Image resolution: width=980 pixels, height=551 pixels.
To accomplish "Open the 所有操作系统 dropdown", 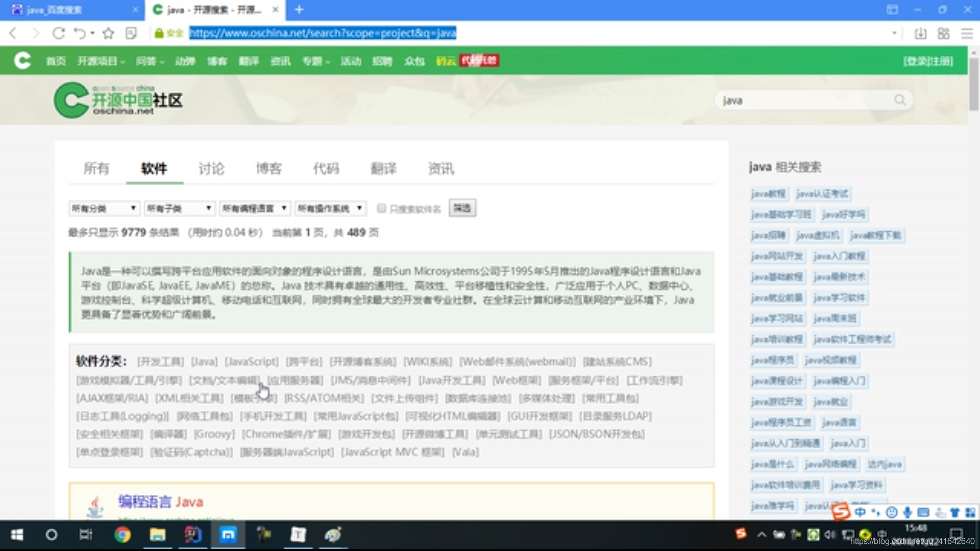I will 331,208.
